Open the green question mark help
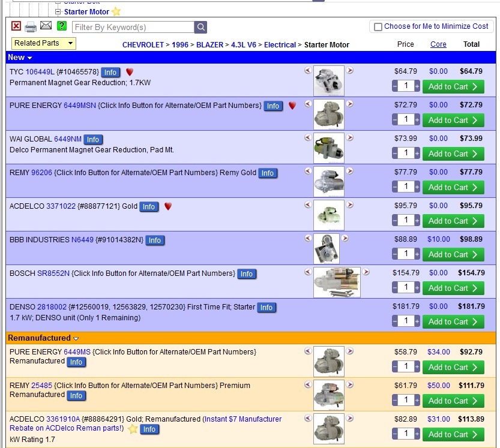Viewport: 500px width, 448px height. (62, 26)
